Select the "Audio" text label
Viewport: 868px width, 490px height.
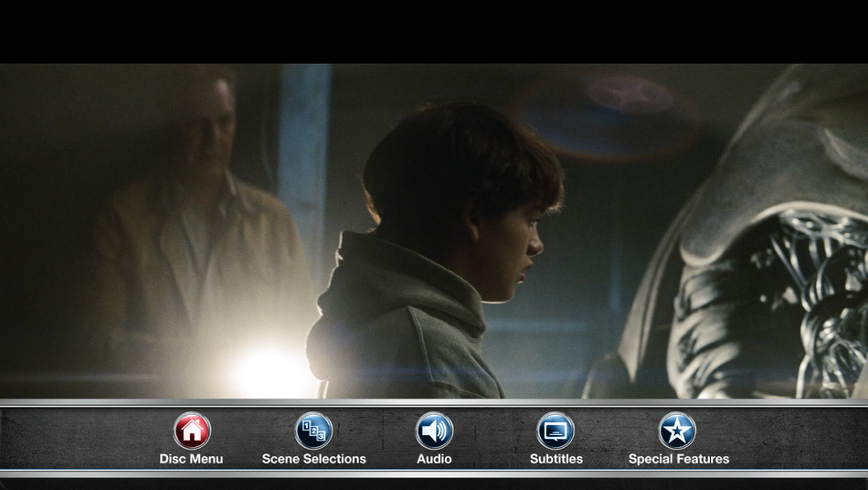[434, 459]
